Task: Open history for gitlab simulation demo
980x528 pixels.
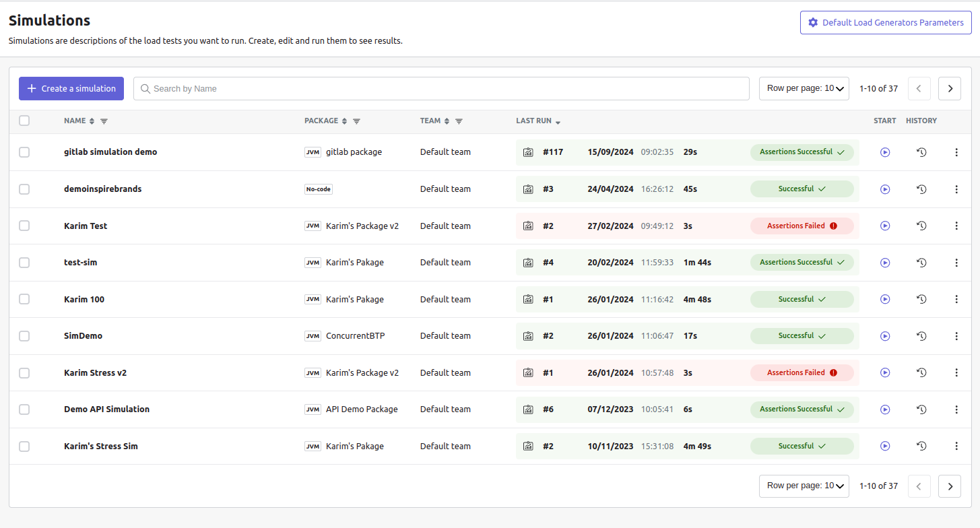Action: (921, 152)
